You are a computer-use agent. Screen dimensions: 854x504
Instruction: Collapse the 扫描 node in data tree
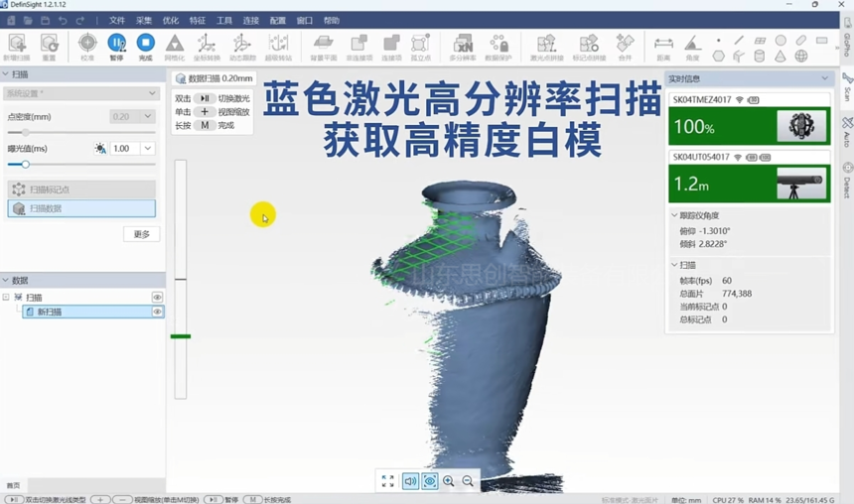6,298
